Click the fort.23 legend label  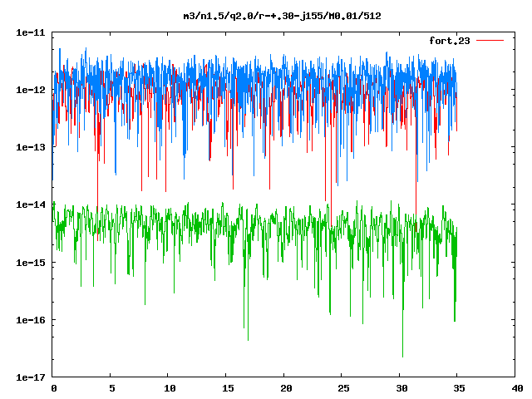click(x=449, y=41)
